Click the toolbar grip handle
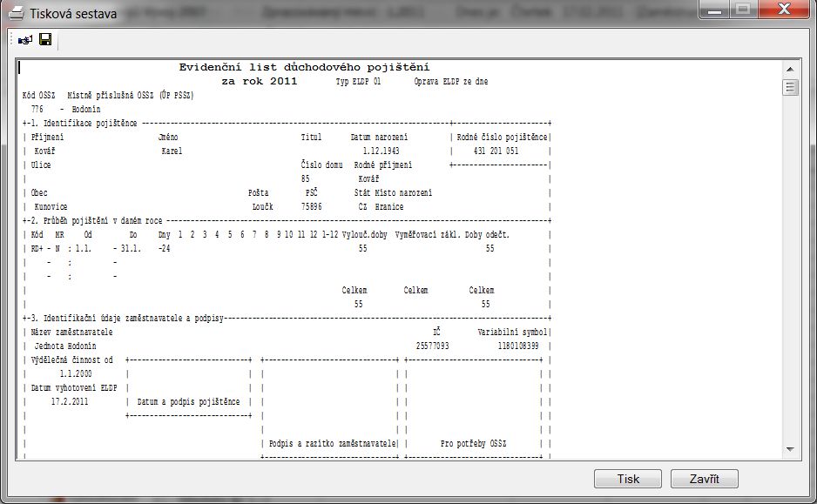 [x=11, y=40]
